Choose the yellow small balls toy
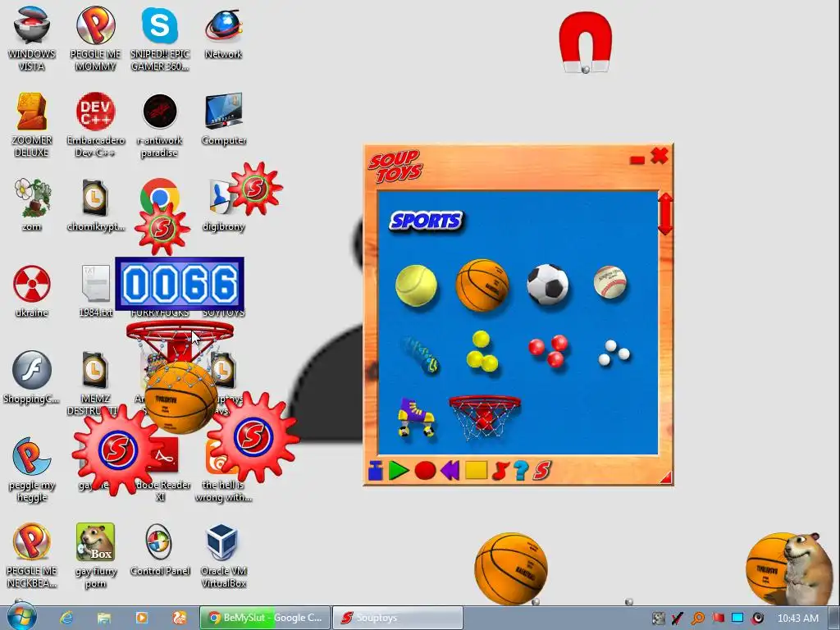The height and width of the screenshot is (630, 840). (481, 351)
